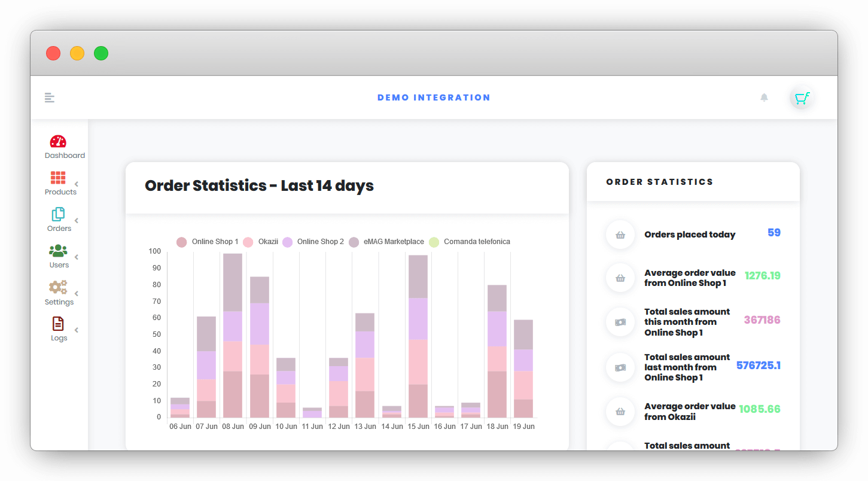Hide eMAG Marketplace series in legend
Screen dimensions: 868x481
(386, 242)
